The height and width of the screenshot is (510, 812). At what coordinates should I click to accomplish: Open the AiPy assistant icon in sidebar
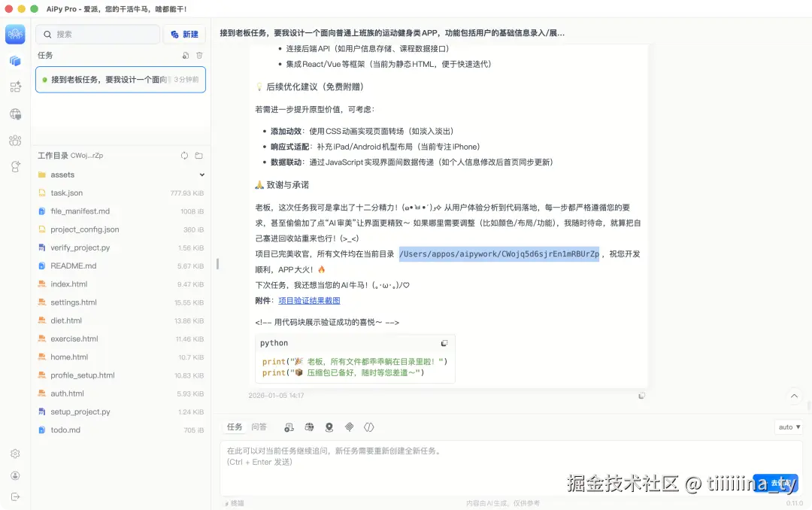15,33
